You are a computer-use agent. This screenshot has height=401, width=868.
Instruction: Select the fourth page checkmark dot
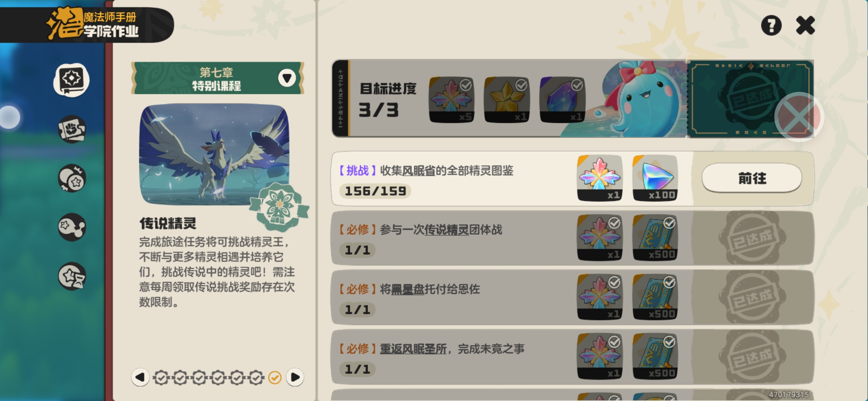coord(218,378)
